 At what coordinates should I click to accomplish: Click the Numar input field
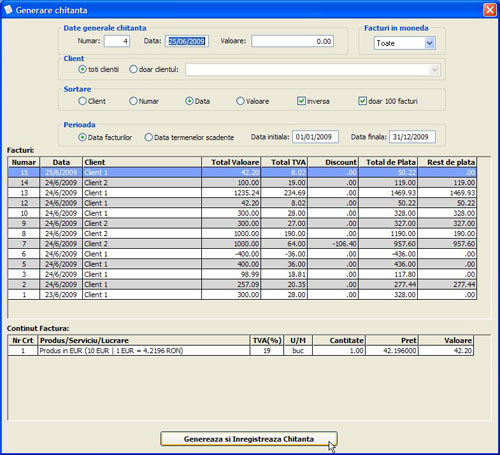117,41
